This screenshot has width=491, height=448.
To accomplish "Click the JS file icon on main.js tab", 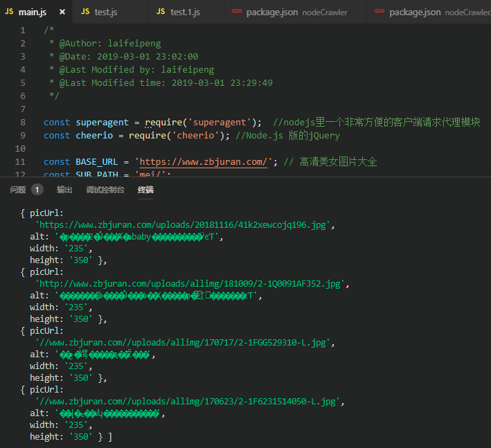I will pyautogui.click(x=9, y=12).
